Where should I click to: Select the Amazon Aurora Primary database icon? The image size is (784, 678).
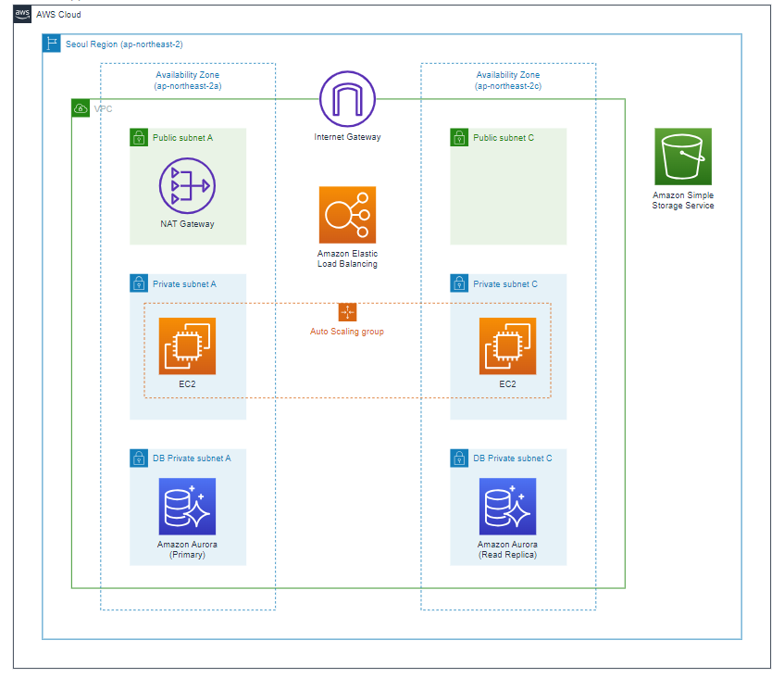[x=187, y=506]
